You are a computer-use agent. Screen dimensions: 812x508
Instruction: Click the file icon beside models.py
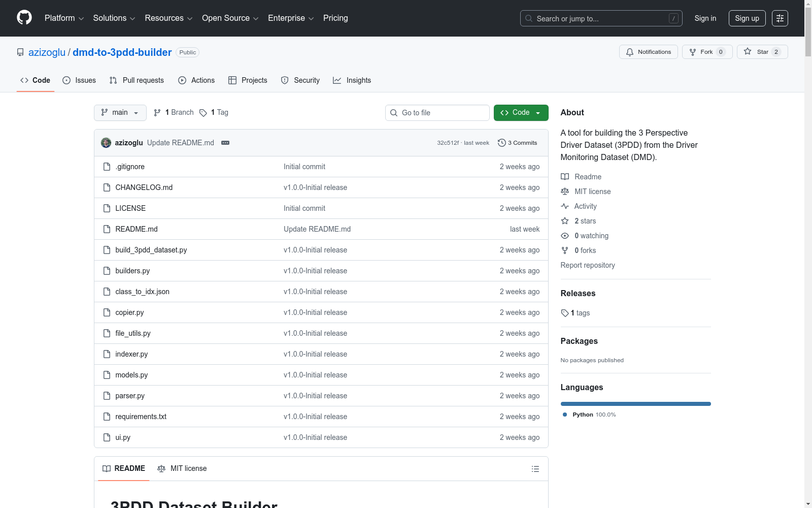pyautogui.click(x=107, y=375)
